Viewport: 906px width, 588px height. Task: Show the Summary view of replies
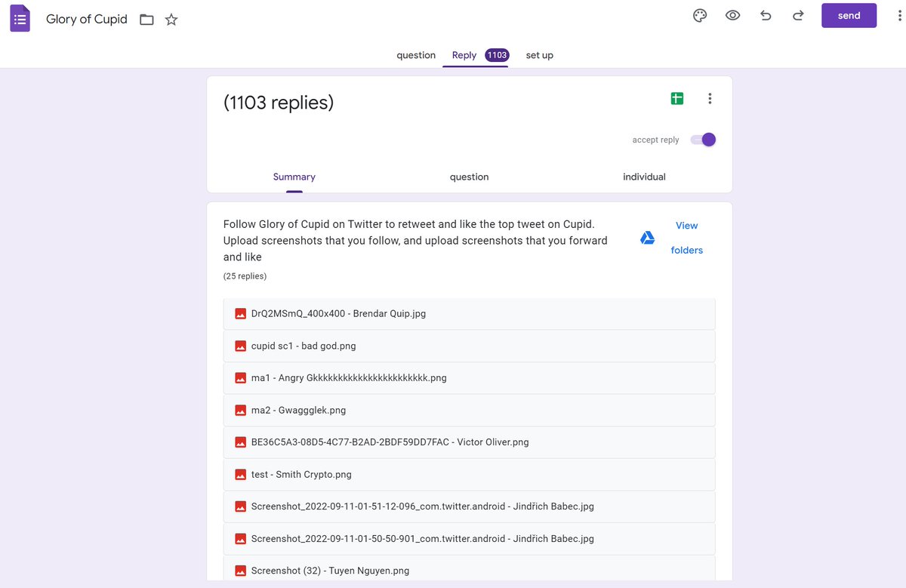[294, 177]
